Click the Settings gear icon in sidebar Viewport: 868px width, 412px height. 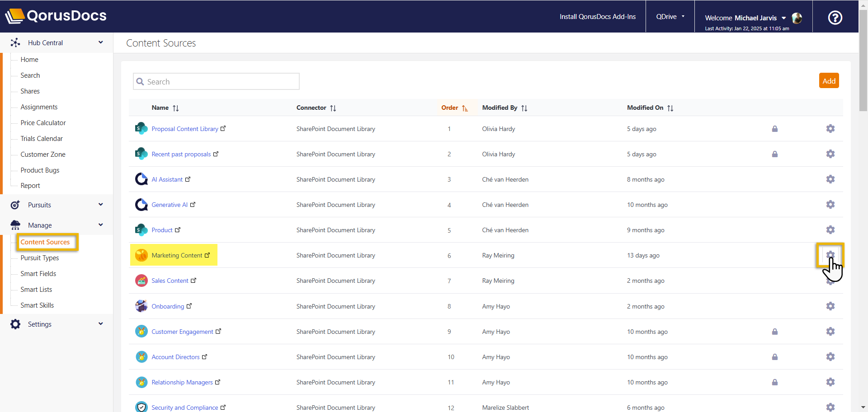pyautogui.click(x=15, y=324)
